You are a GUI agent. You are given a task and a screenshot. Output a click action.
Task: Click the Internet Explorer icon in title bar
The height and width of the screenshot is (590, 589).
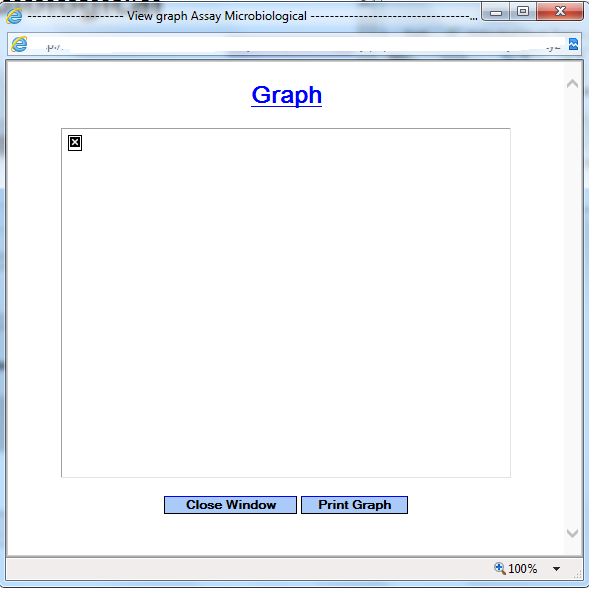14,16
